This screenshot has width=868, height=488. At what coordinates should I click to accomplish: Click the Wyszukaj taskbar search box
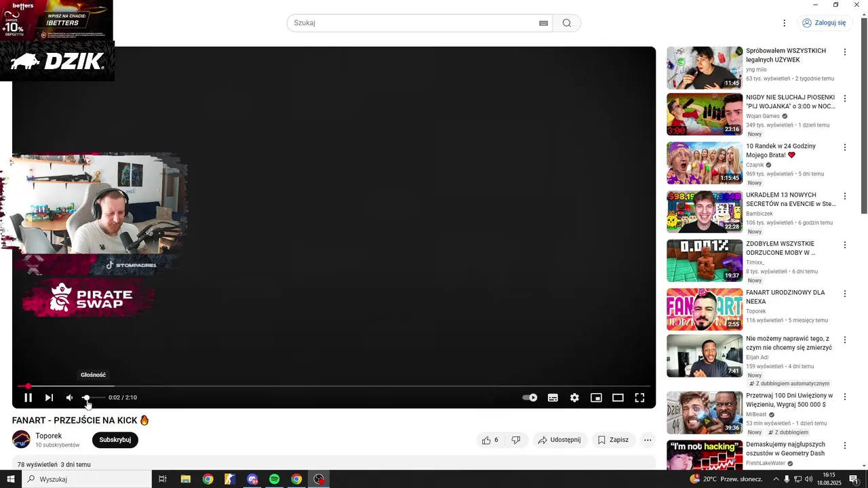click(87, 479)
